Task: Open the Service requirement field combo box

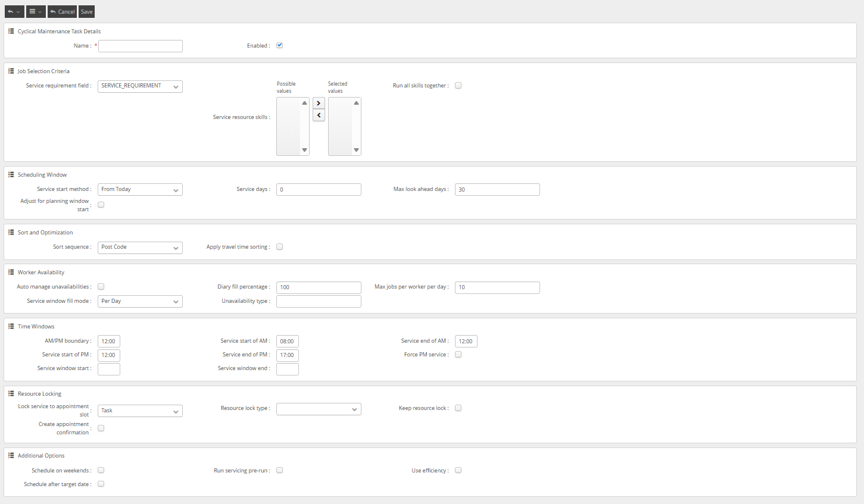Action: coord(140,86)
